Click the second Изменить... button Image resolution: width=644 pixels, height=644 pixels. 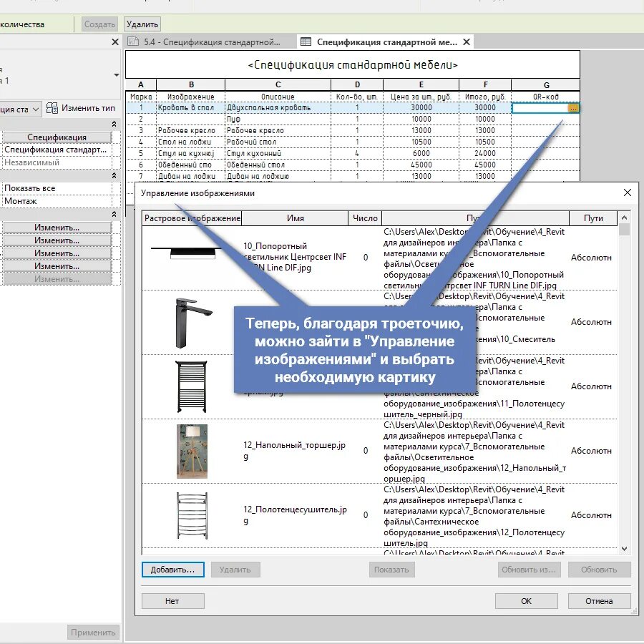[57, 240]
